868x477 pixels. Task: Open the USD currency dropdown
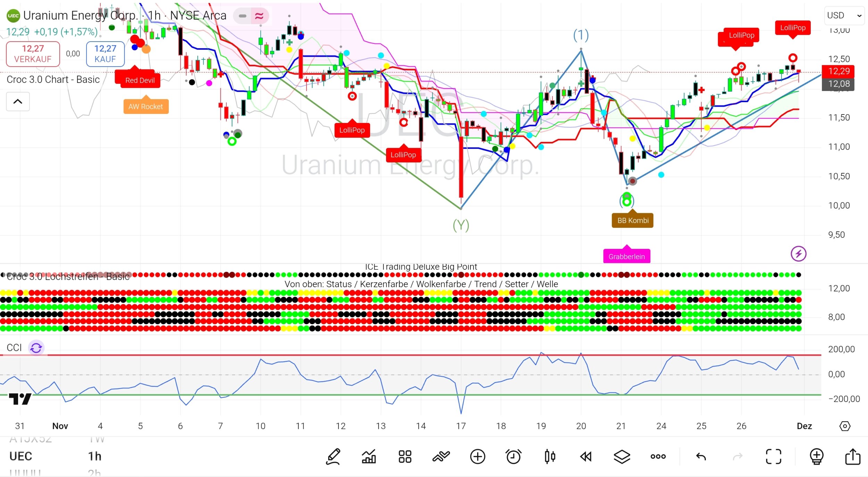click(844, 16)
